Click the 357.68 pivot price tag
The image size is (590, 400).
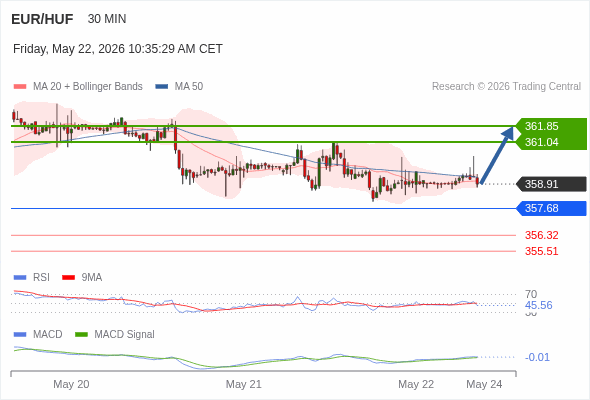(551, 208)
